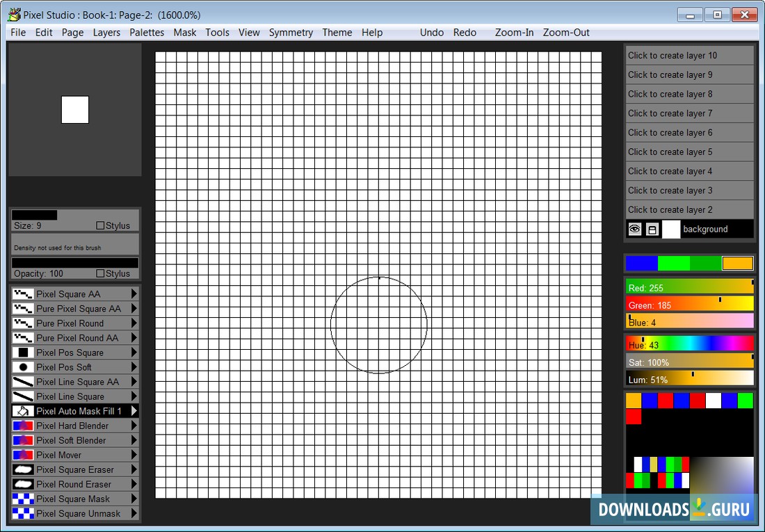Select the Pure Pixel Square AA brush icon
Image resolution: width=765 pixels, height=532 pixels.
23,309
